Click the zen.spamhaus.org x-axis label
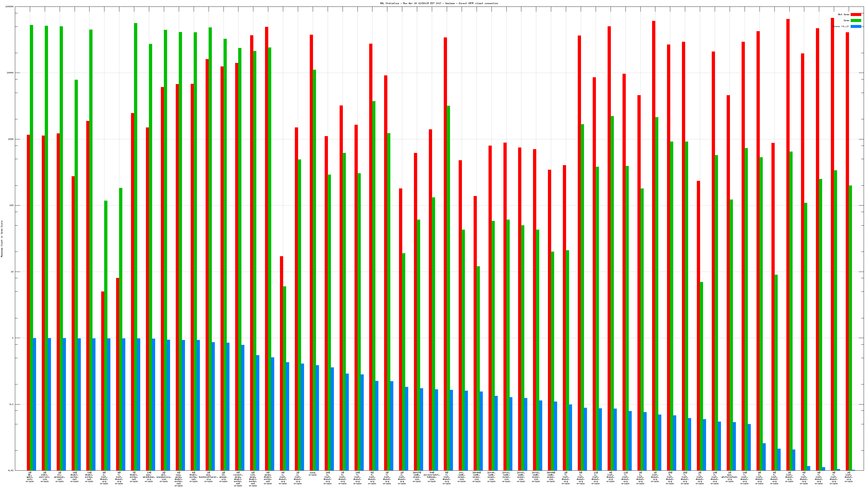This screenshot has height=488, width=868. 149,477
